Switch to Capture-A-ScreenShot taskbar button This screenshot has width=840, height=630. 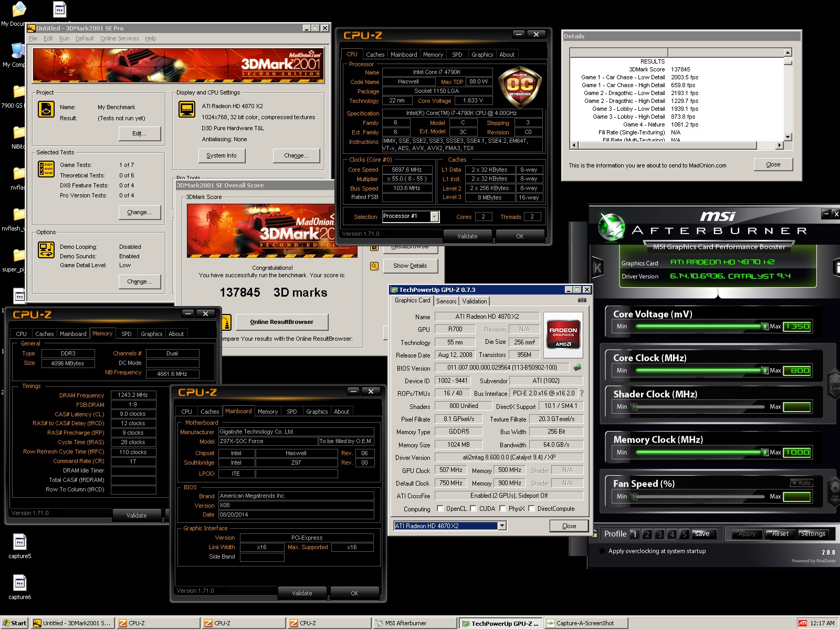pyautogui.click(x=586, y=623)
